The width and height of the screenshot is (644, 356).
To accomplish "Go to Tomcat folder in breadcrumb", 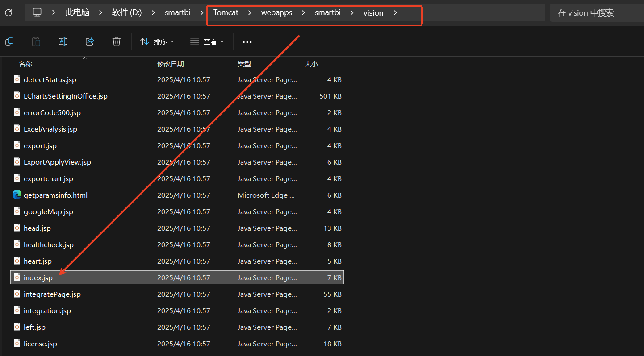I will coord(226,12).
